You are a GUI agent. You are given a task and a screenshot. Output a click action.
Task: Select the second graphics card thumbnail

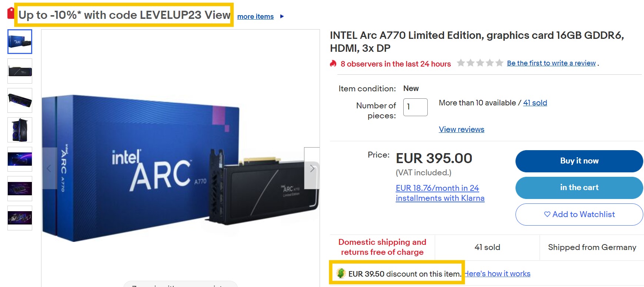coord(20,71)
